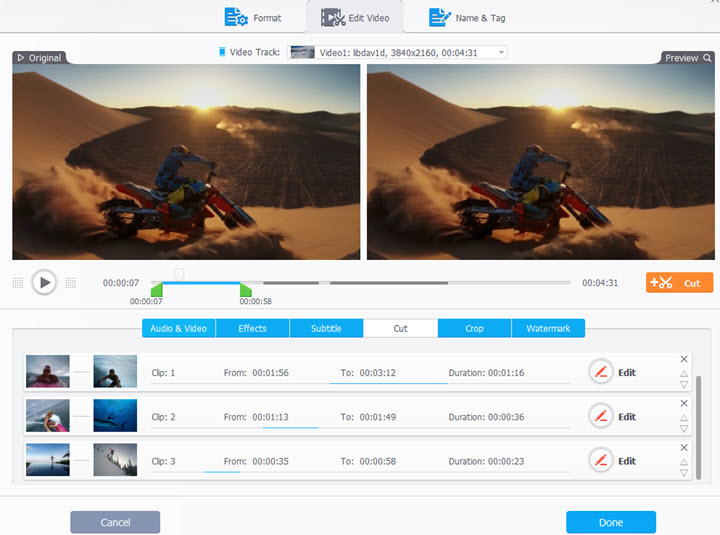The width and height of the screenshot is (720, 535).
Task: Move Clip 1 down with triangle arrow
Action: tap(684, 384)
